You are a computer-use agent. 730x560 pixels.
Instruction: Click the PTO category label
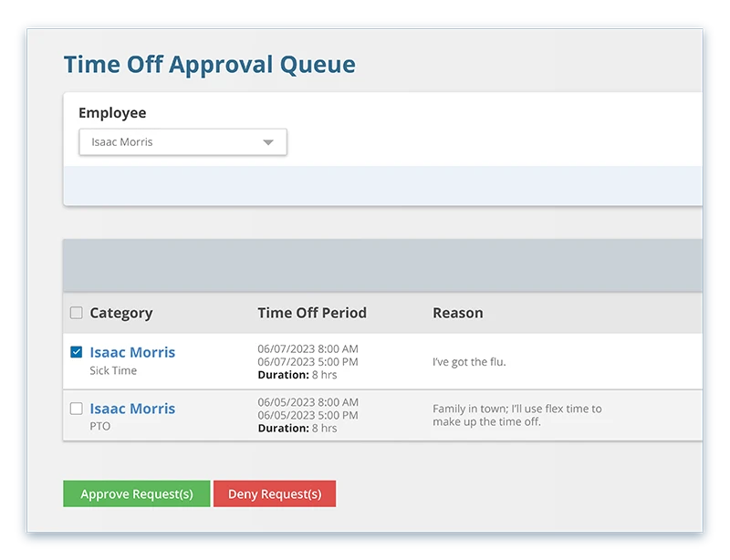[99, 426]
